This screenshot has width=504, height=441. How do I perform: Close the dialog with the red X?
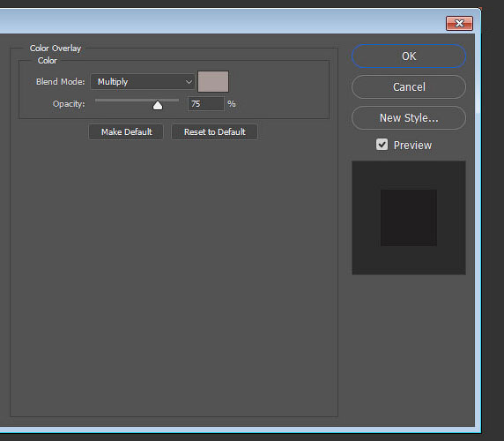[459, 24]
